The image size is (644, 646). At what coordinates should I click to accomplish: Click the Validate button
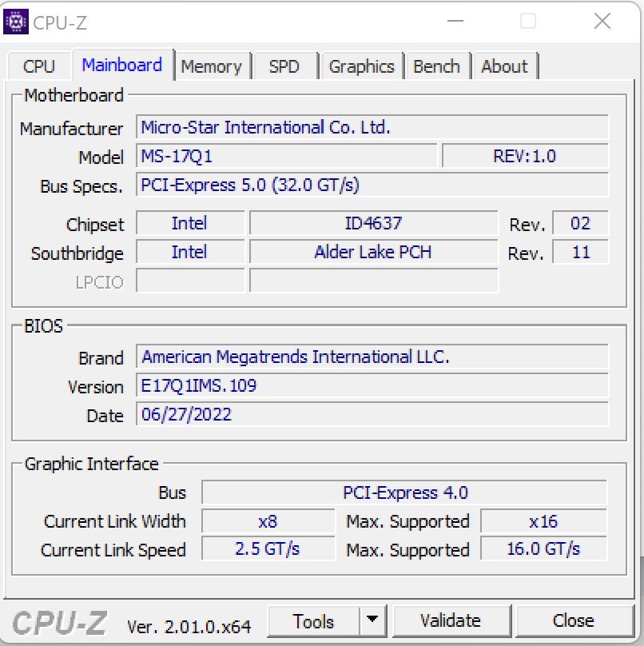(x=451, y=621)
